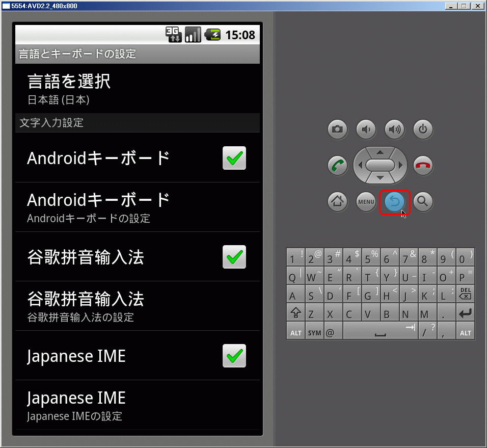Click the emulator camera button
The image size is (487, 448).
337,129
